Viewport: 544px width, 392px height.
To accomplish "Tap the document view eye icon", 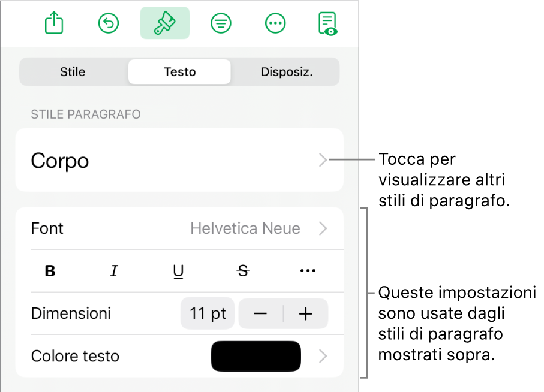I will (328, 23).
